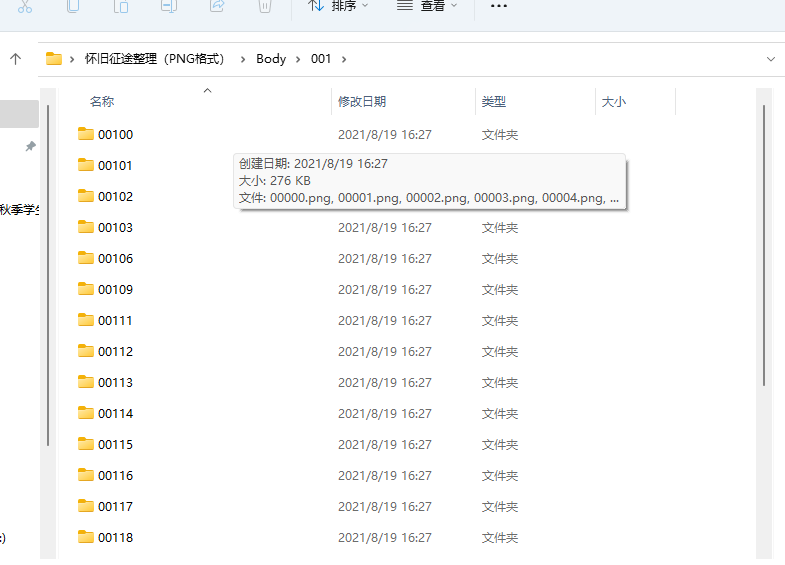Expand the address bar history chevron
The image size is (785, 565).
(770, 59)
